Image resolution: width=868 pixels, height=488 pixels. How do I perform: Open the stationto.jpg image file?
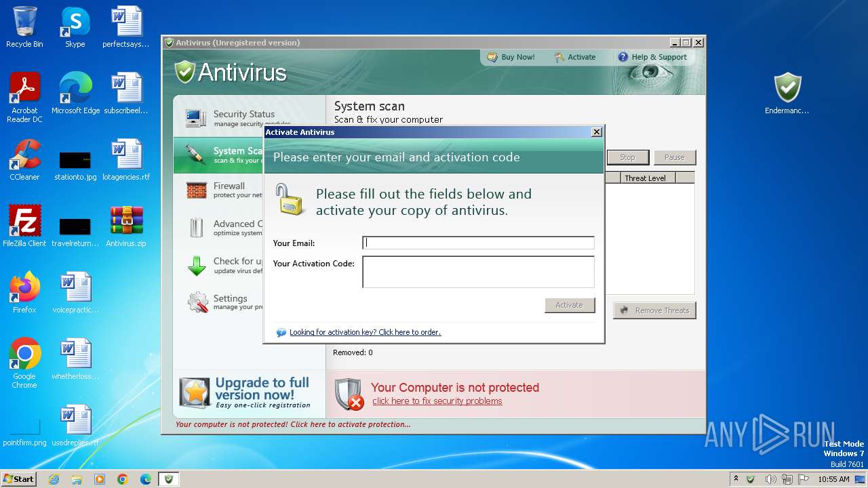click(75, 166)
